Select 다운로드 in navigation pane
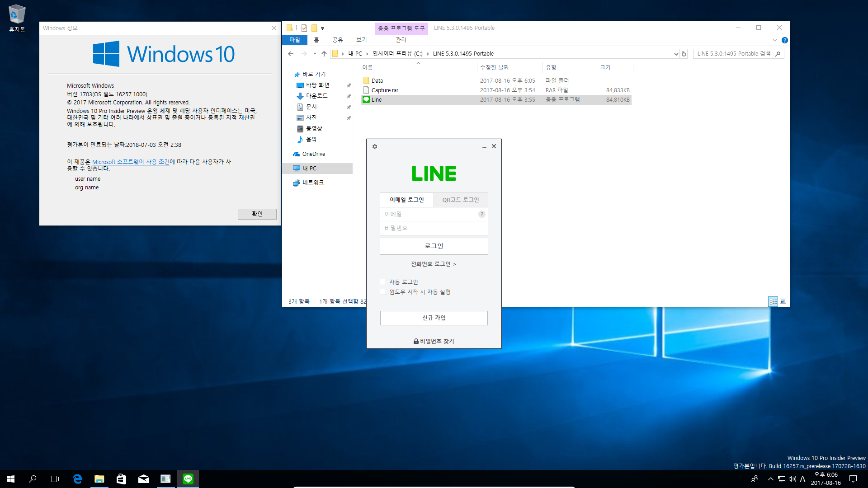The height and width of the screenshot is (488, 868). point(316,96)
